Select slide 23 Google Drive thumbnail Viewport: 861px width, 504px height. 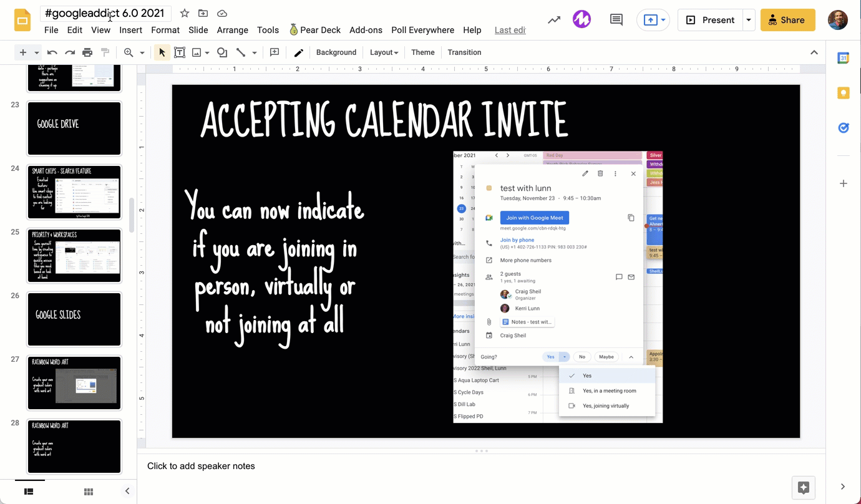[74, 128]
